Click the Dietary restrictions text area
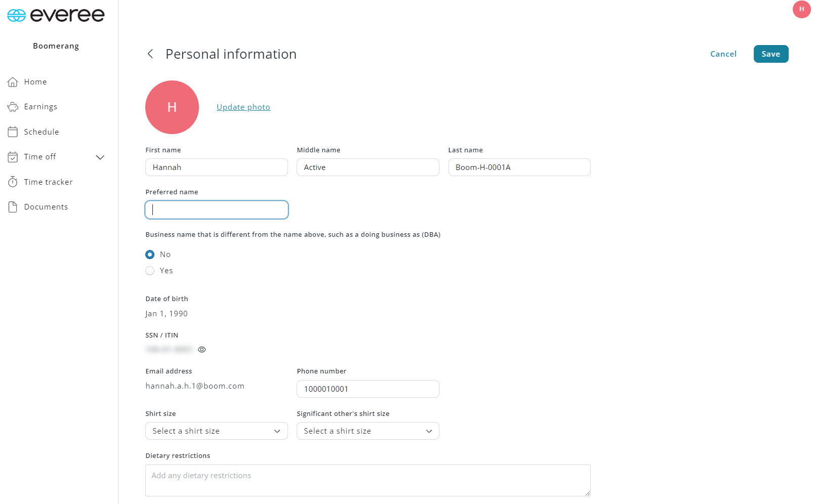 [x=368, y=480]
